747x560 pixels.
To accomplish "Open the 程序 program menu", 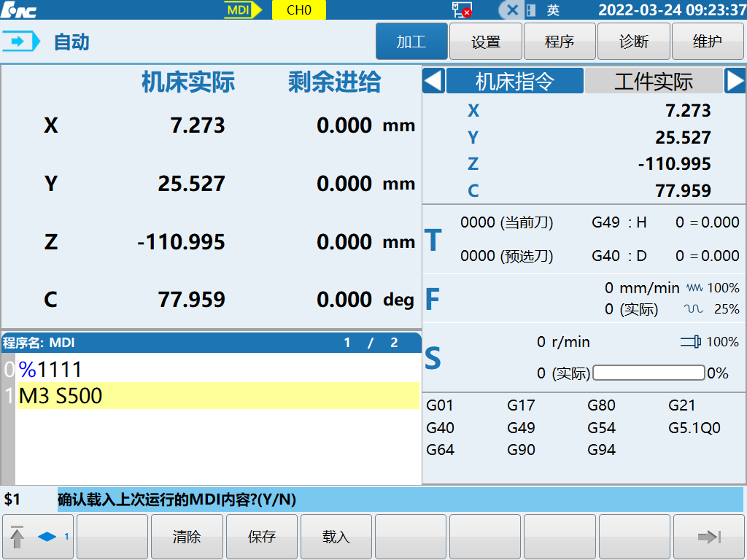I will coord(560,42).
